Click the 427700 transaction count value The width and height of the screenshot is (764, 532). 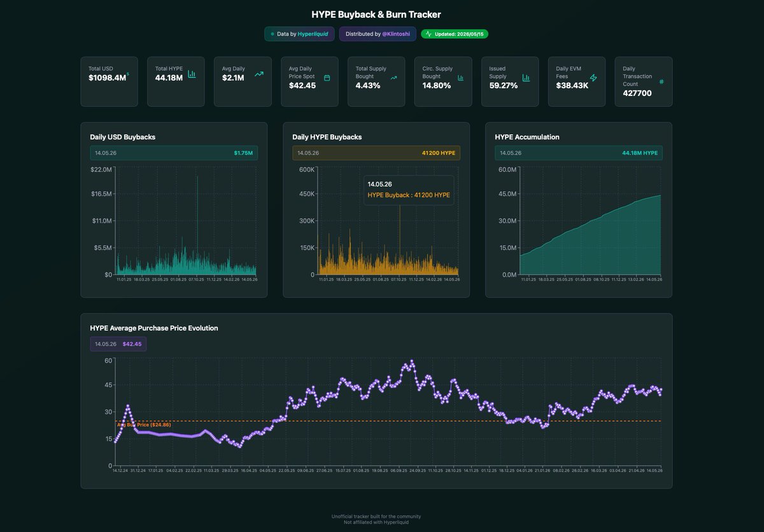click(637, 93)
